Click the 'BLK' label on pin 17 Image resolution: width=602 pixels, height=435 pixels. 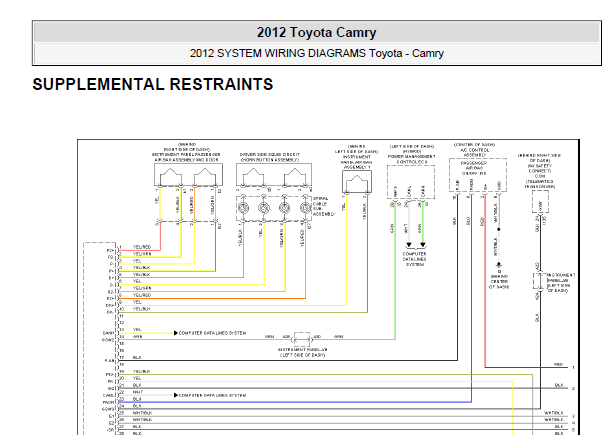[137, 357]
